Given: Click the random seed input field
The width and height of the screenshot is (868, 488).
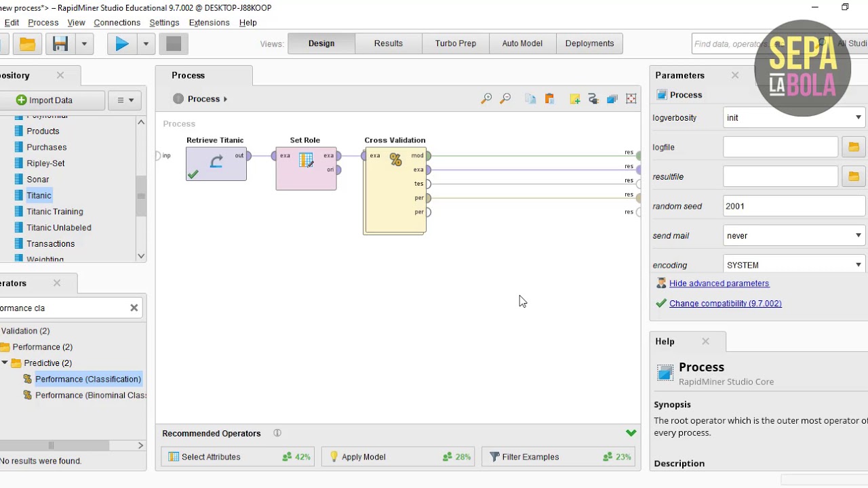Looking at the screenshot, I should (x=794, y=206).
